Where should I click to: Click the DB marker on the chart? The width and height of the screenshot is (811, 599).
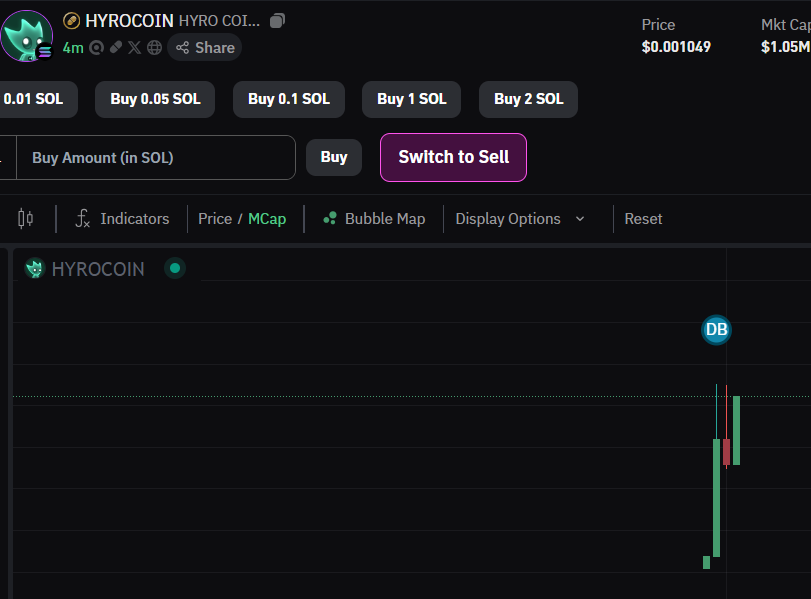click(716, 330)
